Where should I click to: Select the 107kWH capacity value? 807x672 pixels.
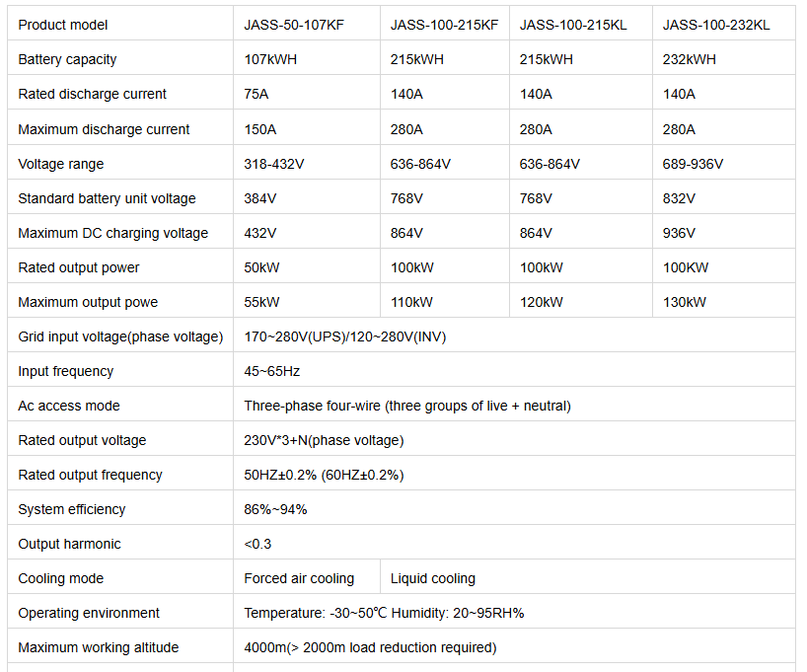click(270, 59)
